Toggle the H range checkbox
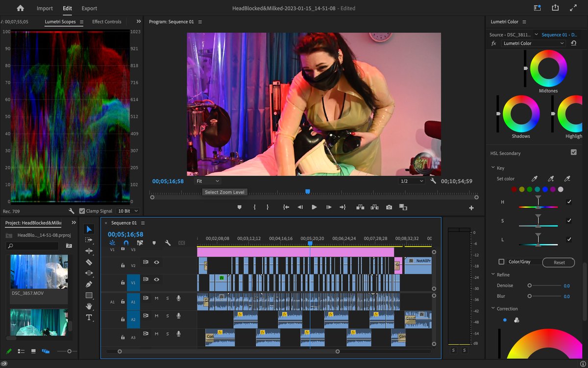 [x=569, y=202]
